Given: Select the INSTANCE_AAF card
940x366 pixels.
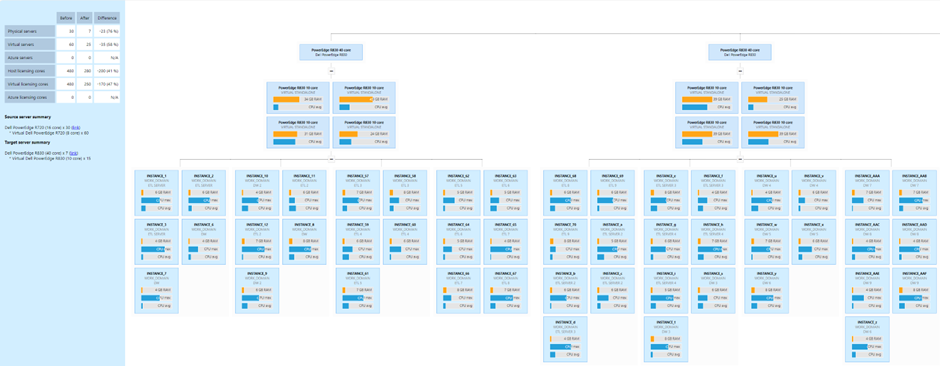Looking at the screenshot, I should [x=915, y=291].
